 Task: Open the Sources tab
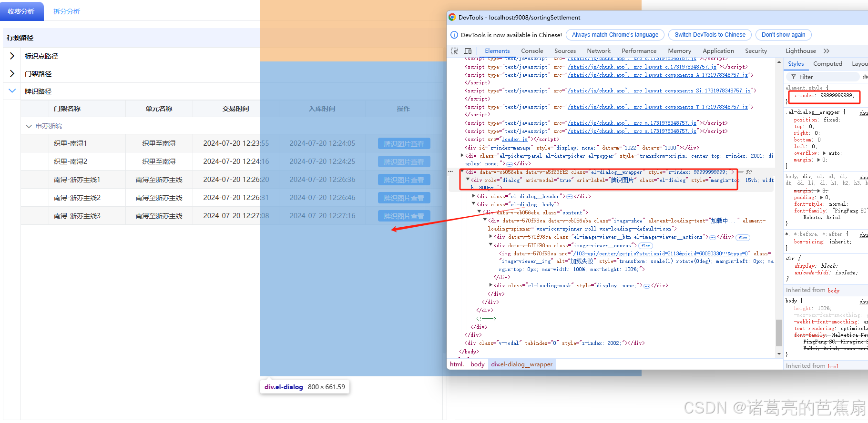pyautogui.click(x=565, y=51)
